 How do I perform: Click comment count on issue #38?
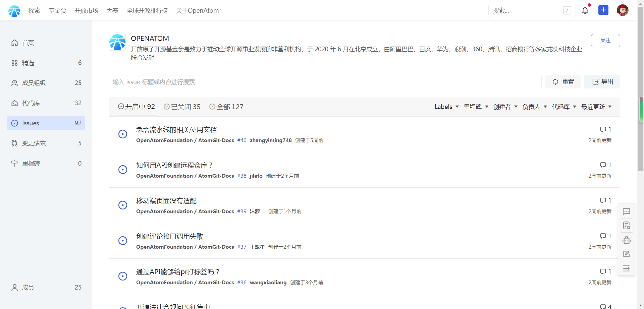tap(605, 165)
